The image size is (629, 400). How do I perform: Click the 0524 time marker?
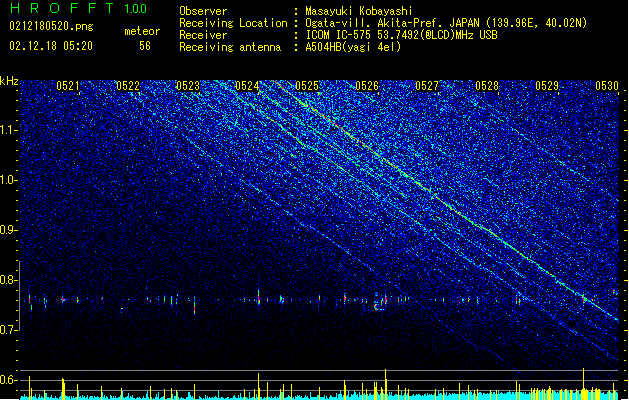(247, 86)
